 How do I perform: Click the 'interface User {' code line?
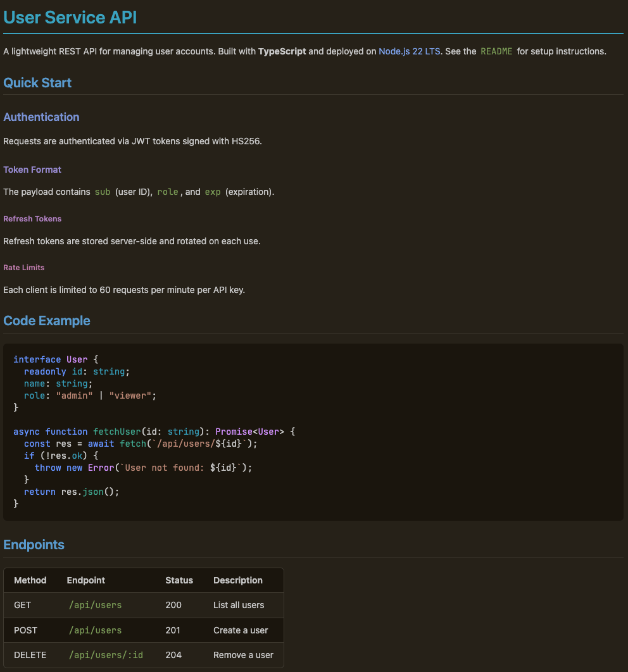pos(56,359)
